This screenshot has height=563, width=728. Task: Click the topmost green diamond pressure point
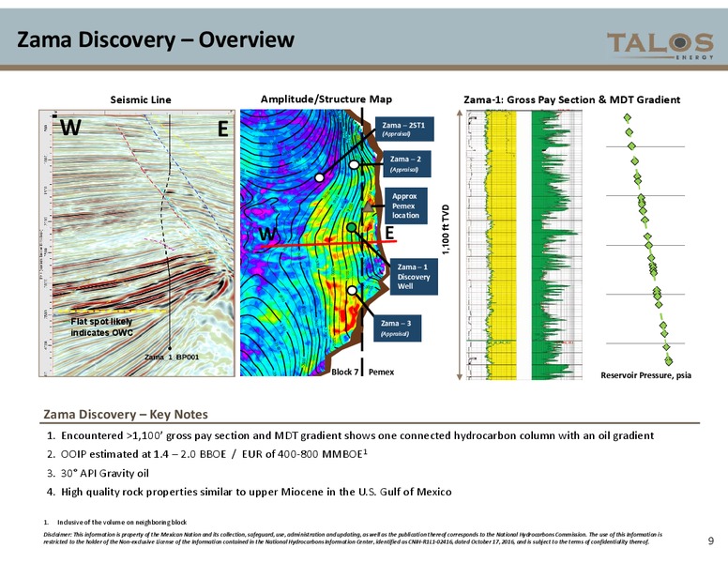click(628, 118)
